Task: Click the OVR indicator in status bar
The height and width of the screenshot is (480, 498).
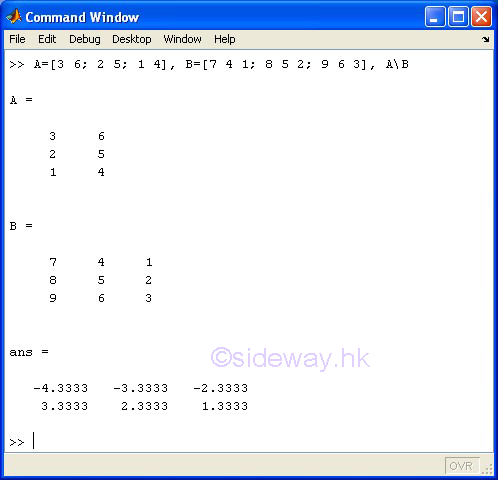Action: [x=462, y=466]
